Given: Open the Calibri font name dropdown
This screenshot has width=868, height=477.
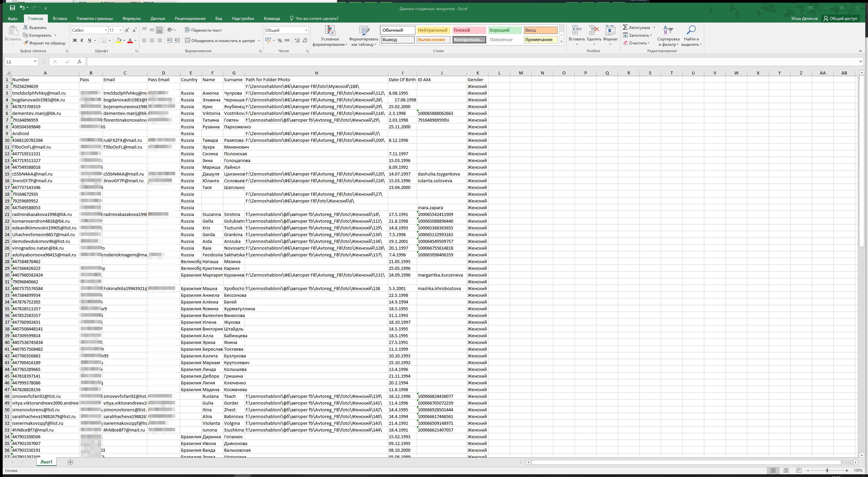Looking at the screenshot, I should (106, 30).
